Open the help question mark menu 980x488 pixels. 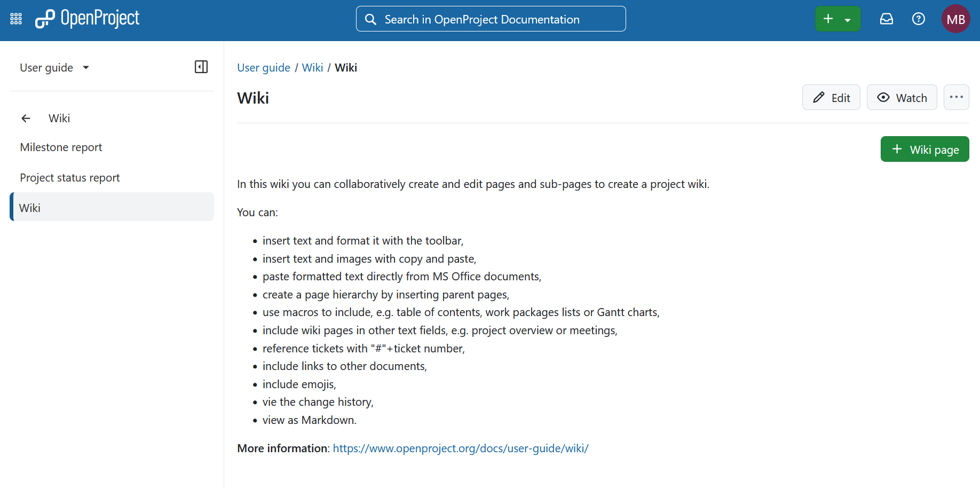coord(918,19)
